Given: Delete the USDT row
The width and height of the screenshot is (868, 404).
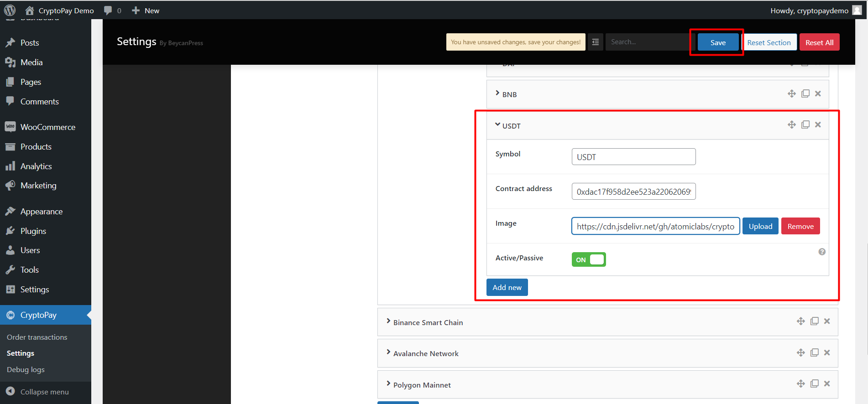Looking at the screenshot, I should (818, 124).
